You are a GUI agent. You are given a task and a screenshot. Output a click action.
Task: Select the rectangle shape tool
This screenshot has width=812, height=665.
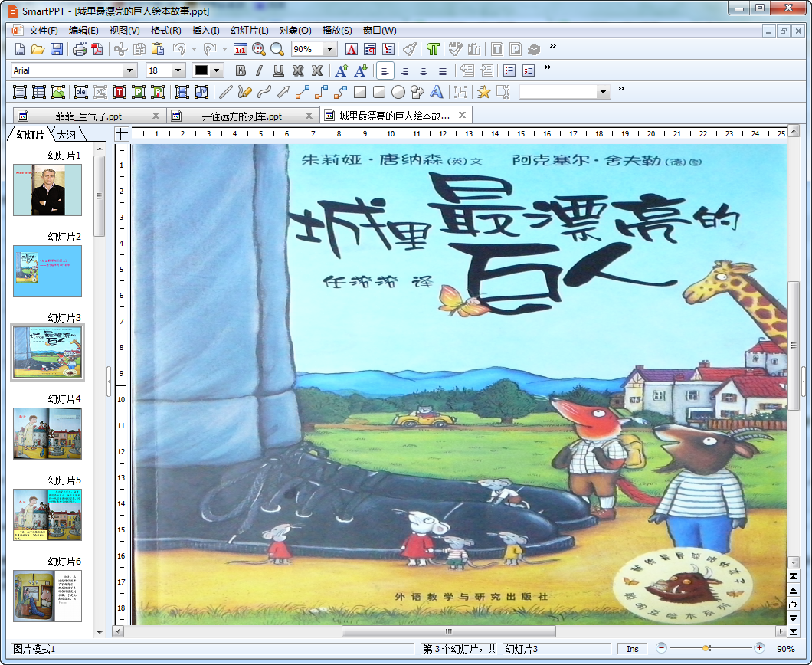point(360,92)
